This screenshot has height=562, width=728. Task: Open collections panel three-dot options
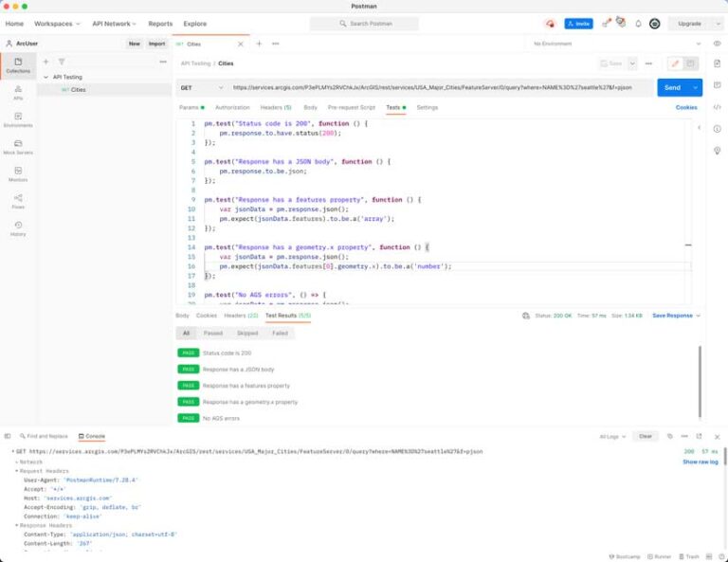[163, 62]
